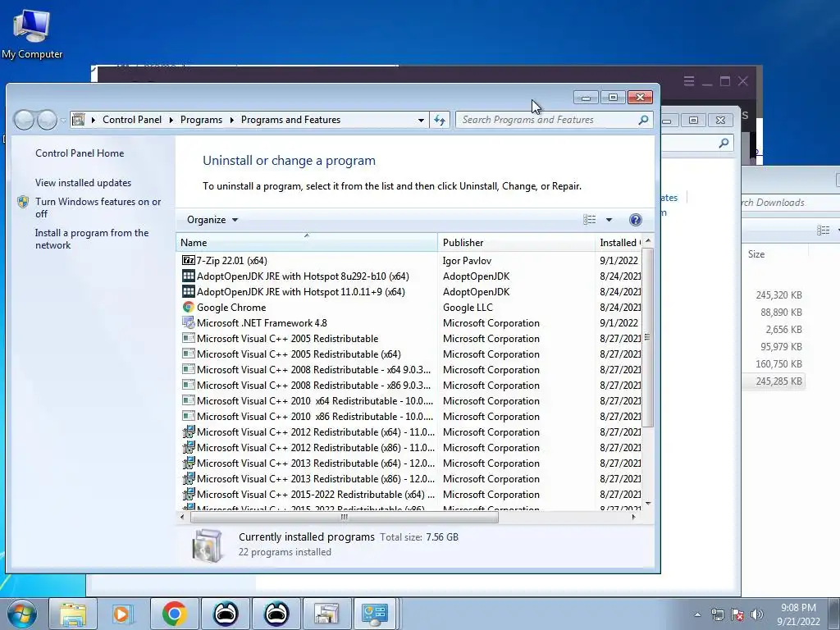This screenshot has width=840, height=630.
Task: Click the refresh button next to address bar
Action: pos(440,120)
